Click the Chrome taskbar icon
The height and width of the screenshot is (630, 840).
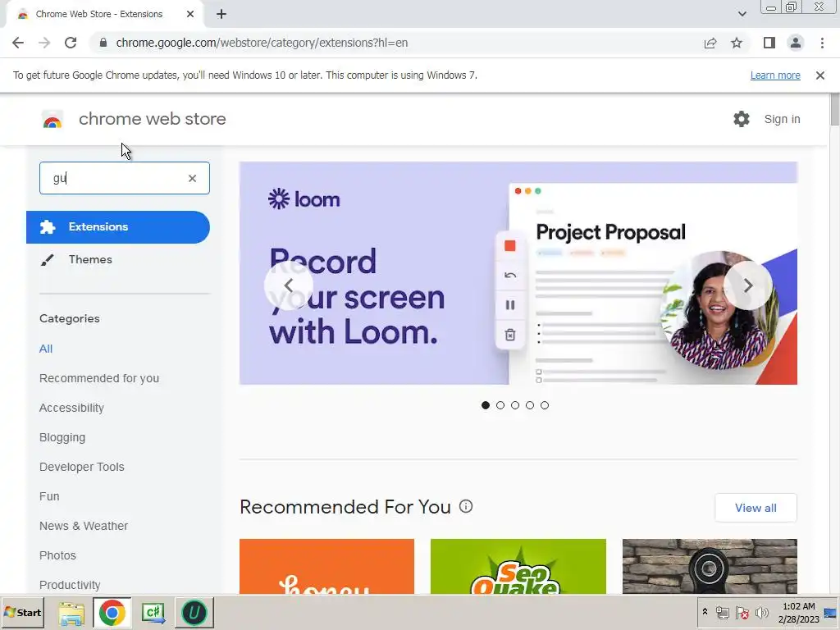[x=112, y=613]
